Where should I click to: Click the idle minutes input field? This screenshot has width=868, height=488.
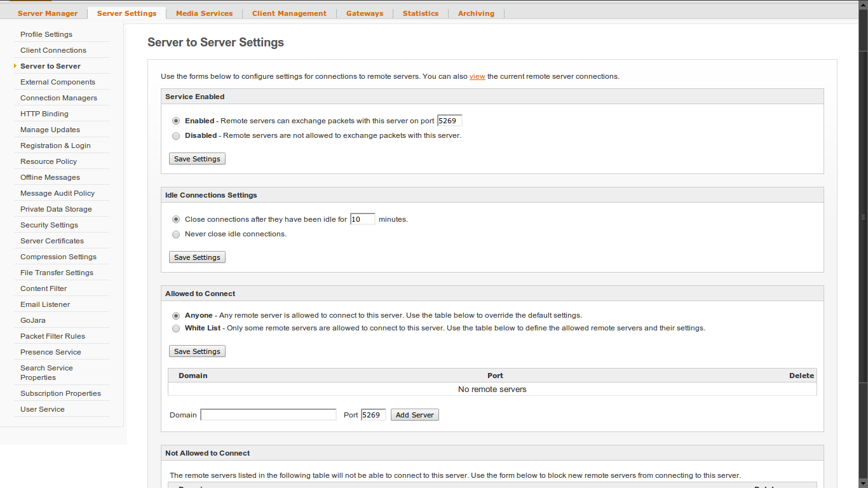pos(362,219)
